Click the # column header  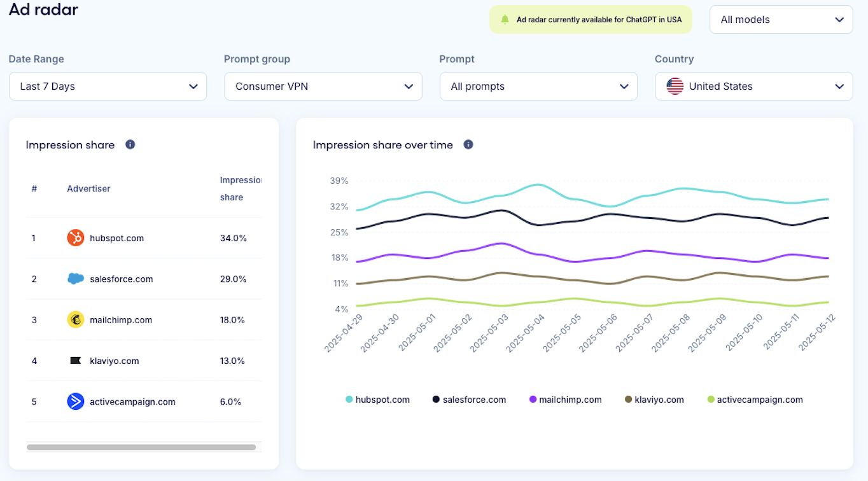click(x=34, y=188)
